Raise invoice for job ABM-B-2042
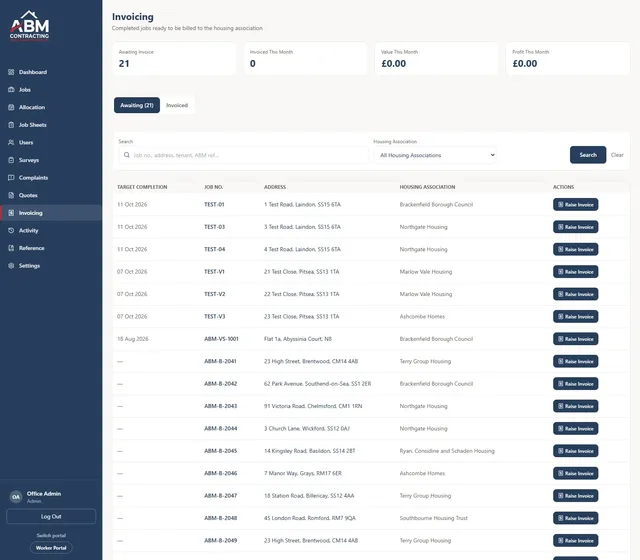 coord(576,384)
